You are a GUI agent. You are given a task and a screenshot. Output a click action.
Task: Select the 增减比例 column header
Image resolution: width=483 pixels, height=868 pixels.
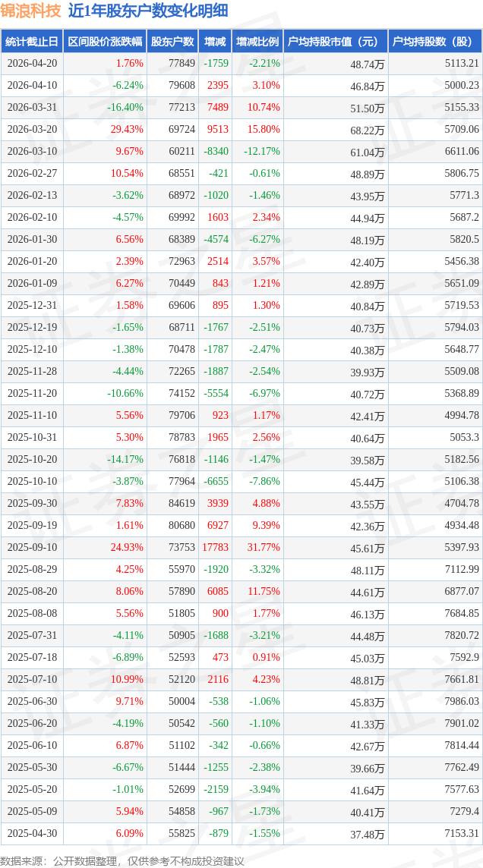tap(257, 42)
